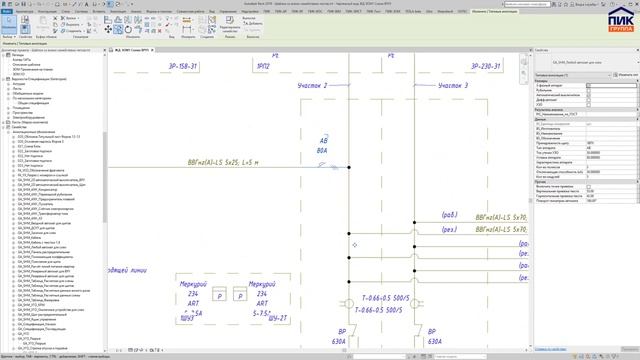This screenshot has height=360, width=640.
Task: Click the Уставка аппарата value field
Action: (x=611, y=158)
